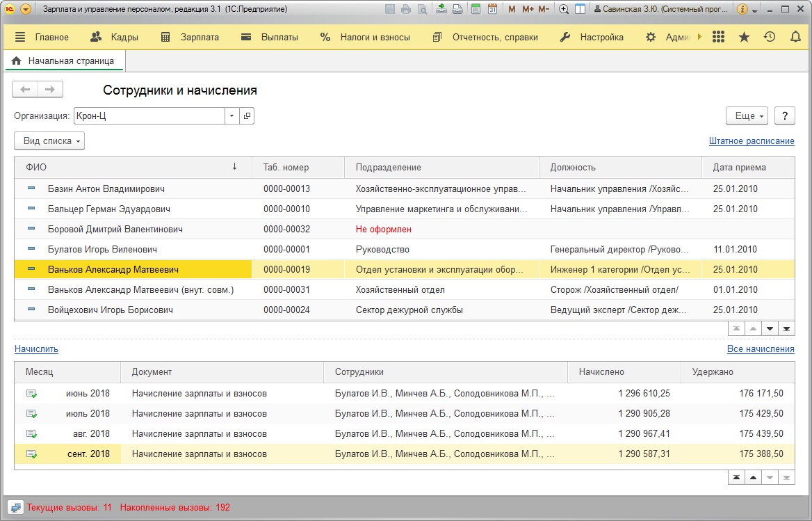
Task: Click the Save icon in title toolbar
Action: click(x=390, y=9)
